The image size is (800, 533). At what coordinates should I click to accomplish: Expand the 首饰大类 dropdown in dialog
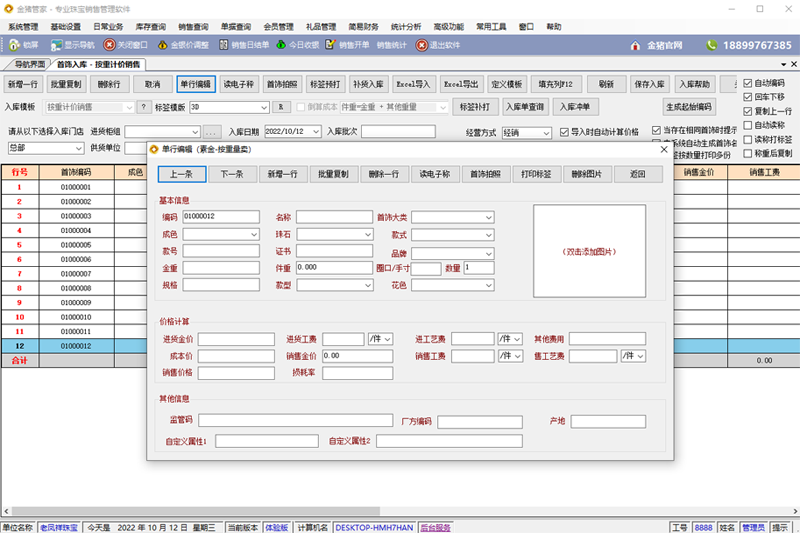click(x=489, y=218)
